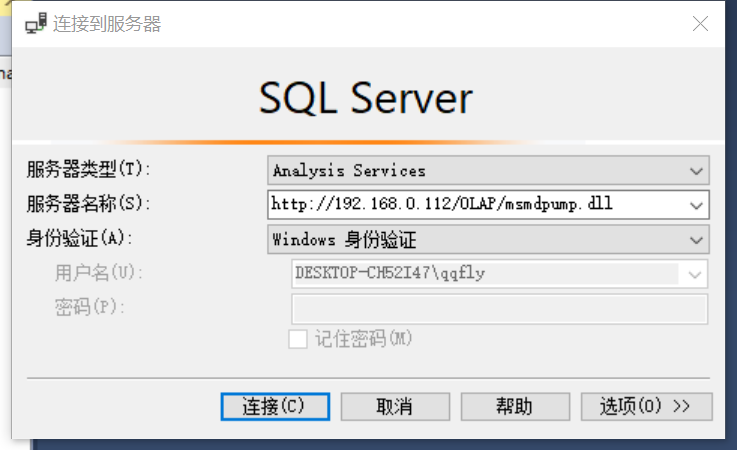Click the SQL Server heading text
This screenshot has width=737, height=450.
(x=366, y=98)
